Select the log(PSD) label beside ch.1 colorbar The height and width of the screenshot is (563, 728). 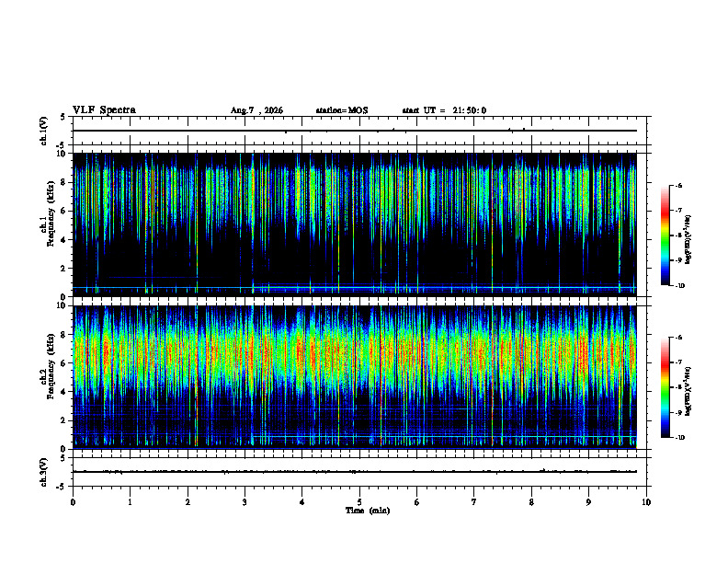coord(688,239)
